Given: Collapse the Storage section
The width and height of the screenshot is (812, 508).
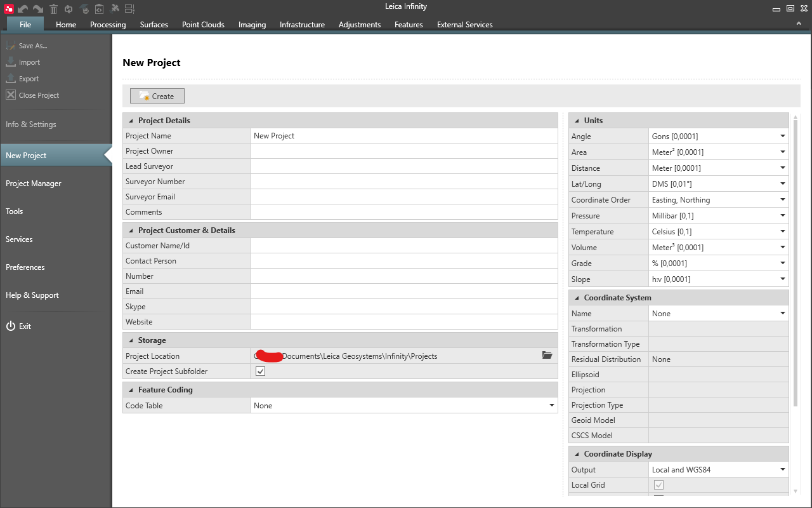Looking at the screenshot, I should click(x=131, y=340).
